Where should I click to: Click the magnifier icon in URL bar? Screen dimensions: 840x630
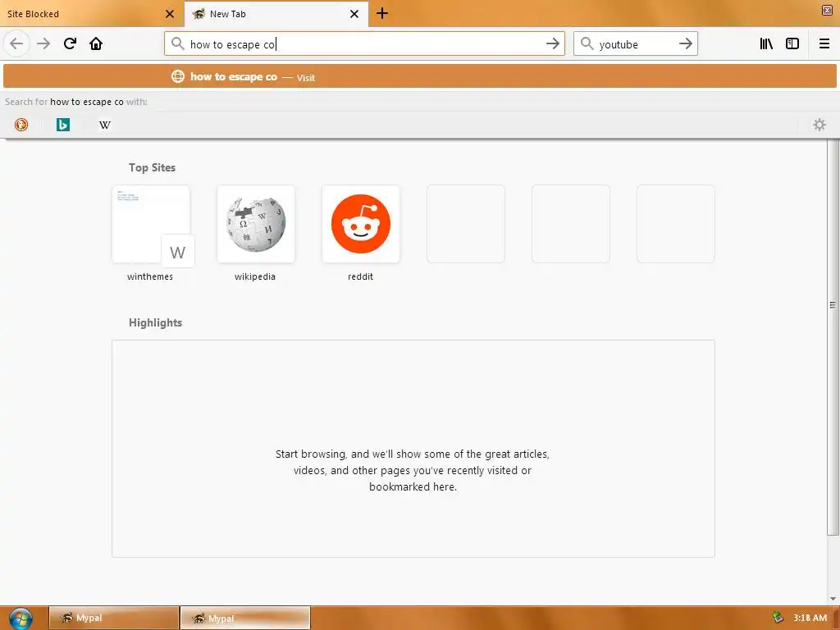coord(177,43)
